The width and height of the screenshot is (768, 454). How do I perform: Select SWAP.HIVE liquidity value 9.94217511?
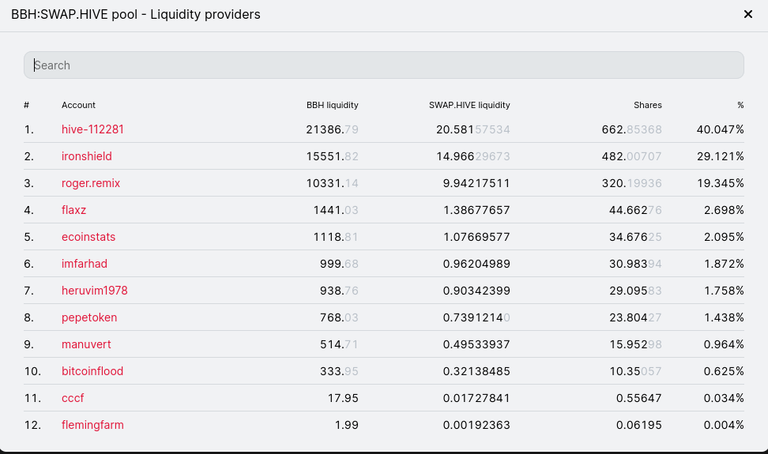click(x=477, y=183)
